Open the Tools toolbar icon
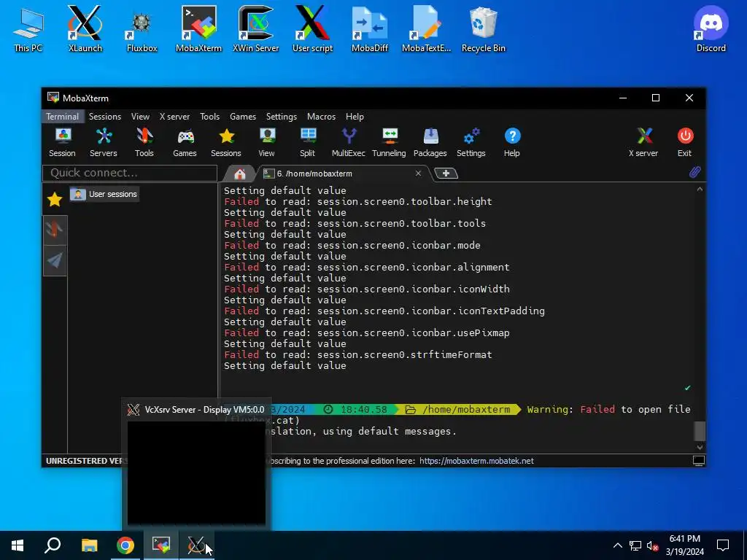This screenshot has height=560, width=747. pos(144,142)
